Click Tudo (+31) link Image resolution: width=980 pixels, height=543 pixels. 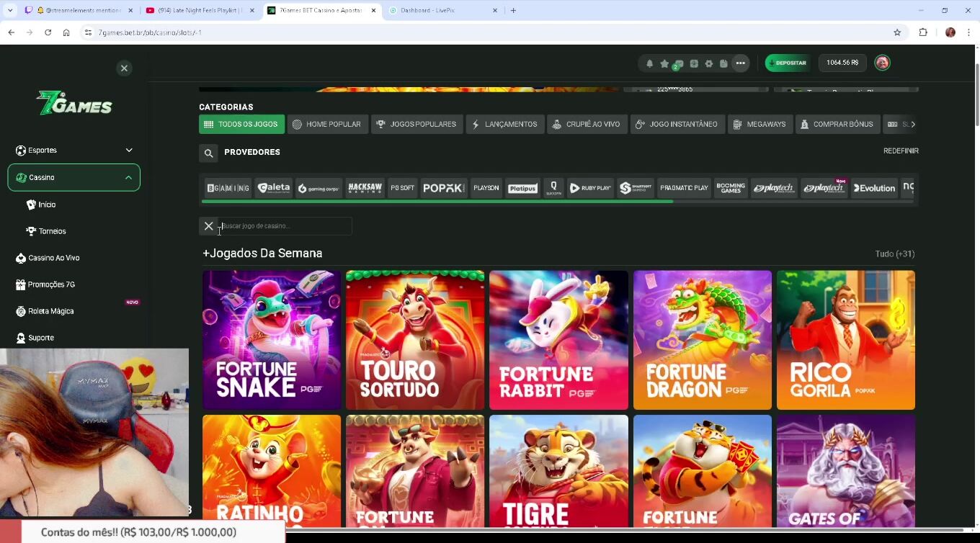(x=895, y=253)
